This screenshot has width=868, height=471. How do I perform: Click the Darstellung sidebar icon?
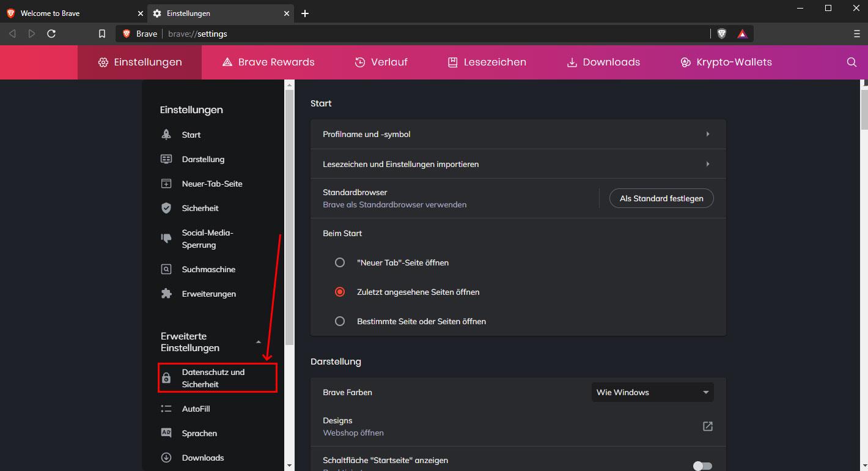coord(166,159)
